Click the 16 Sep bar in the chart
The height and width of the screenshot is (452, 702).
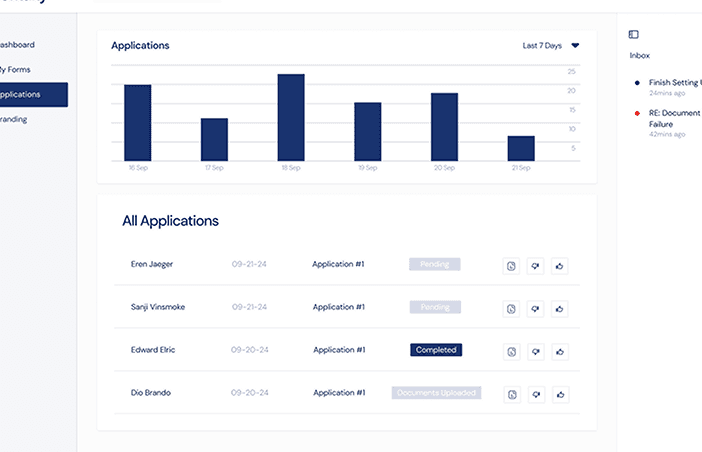[x=137, y=123]
